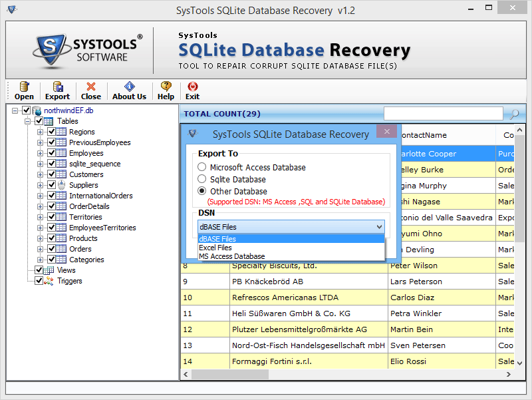The height and width of the screenshot is (400, 532).
Task: Expand the Customers tree node
Action: point(40,174)
